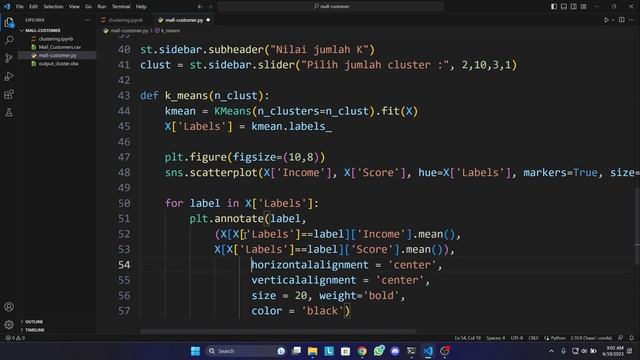Image resolution: width=640 pixels, height=360 pixels.
Task: Change indentation via Spaces: 4
Action: point(496,338)
